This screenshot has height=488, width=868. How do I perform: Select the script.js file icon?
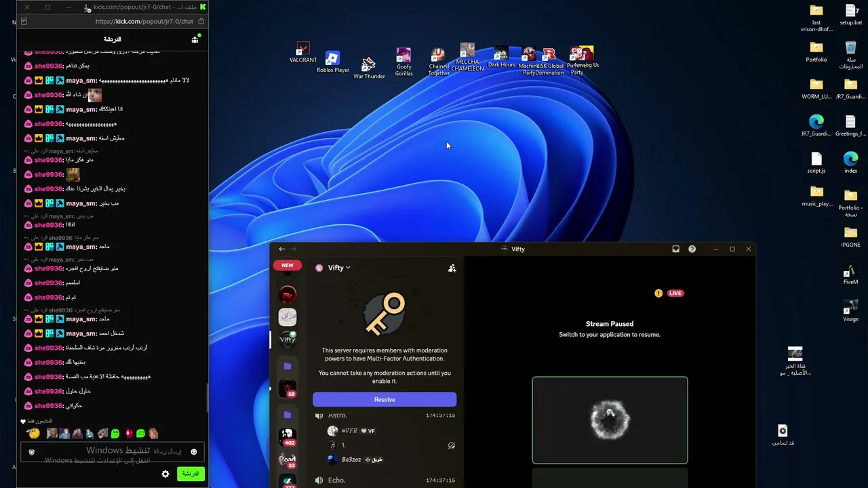click(816, 163)
